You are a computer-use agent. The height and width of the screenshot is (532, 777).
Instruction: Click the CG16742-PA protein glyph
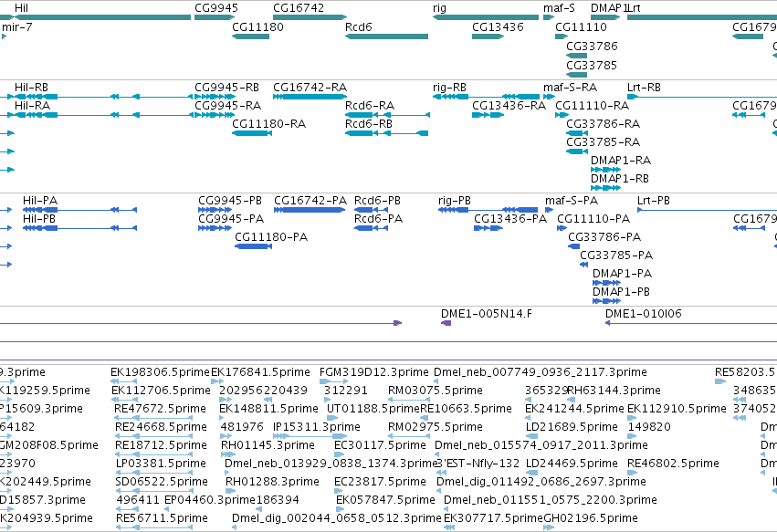click(x=310, y=210)
